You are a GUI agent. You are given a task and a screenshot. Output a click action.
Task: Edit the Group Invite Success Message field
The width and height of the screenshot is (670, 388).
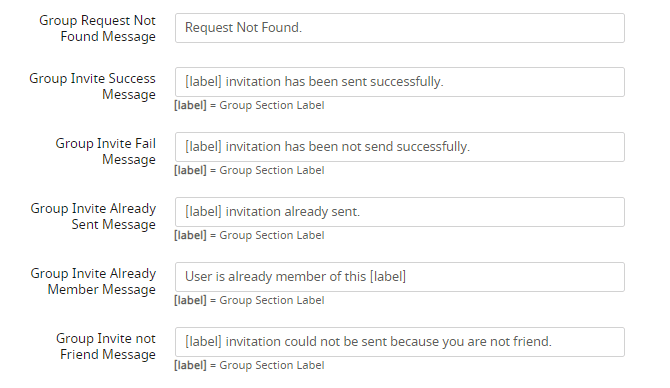tap(400, 82)
